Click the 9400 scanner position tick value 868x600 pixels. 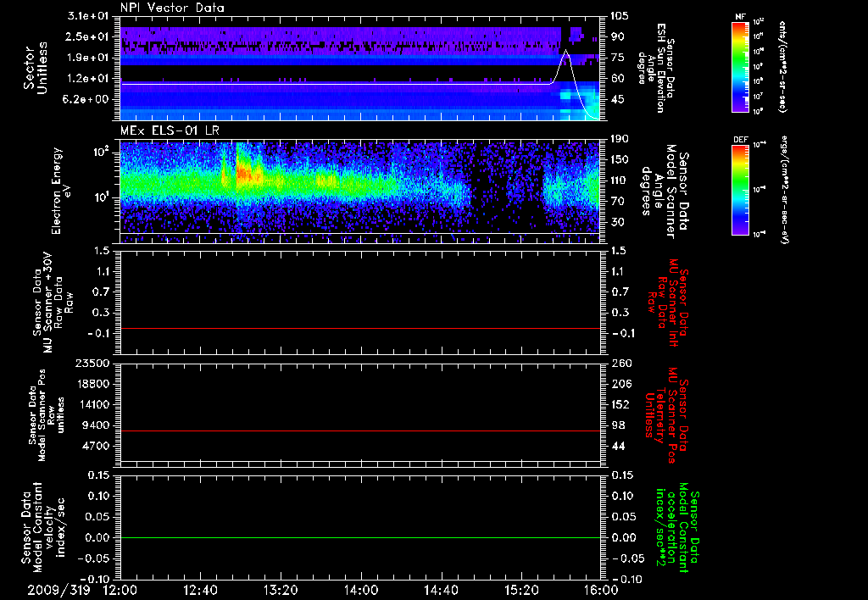coord(97,425)
